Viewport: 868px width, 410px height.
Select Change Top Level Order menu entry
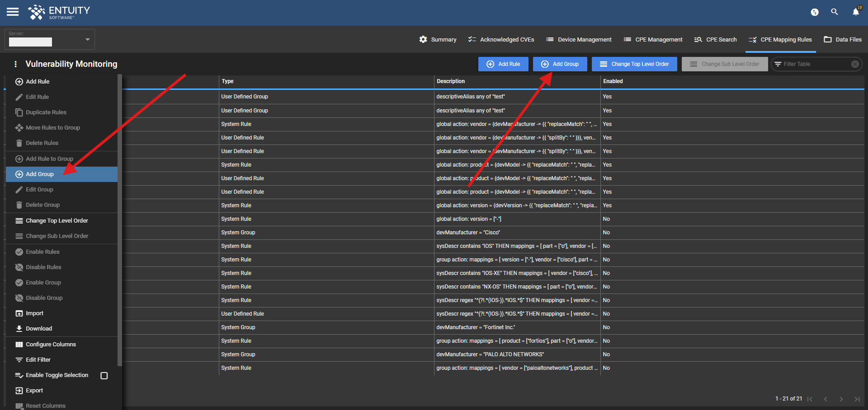click(x=61, y=221)
